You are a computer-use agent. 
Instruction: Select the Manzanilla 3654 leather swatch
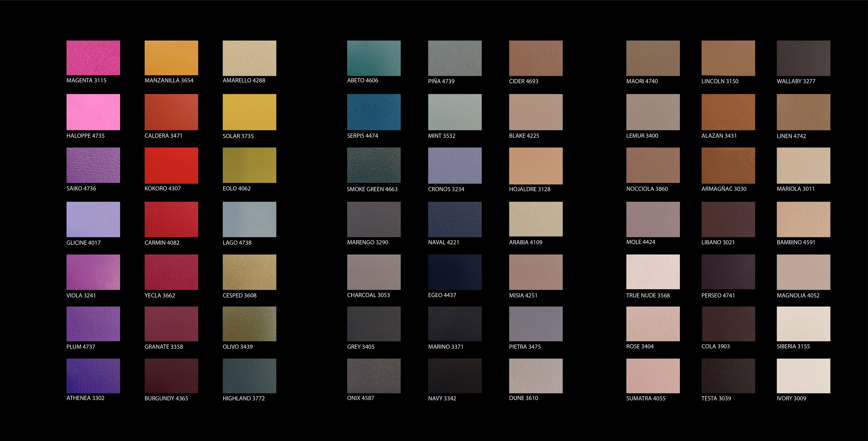click(171, 58)
